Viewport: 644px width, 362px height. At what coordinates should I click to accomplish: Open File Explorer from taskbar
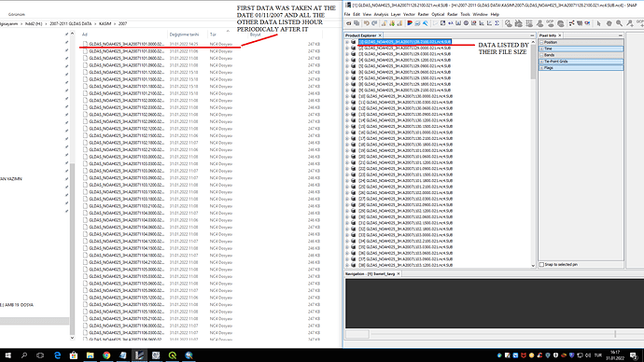[90, 355]
